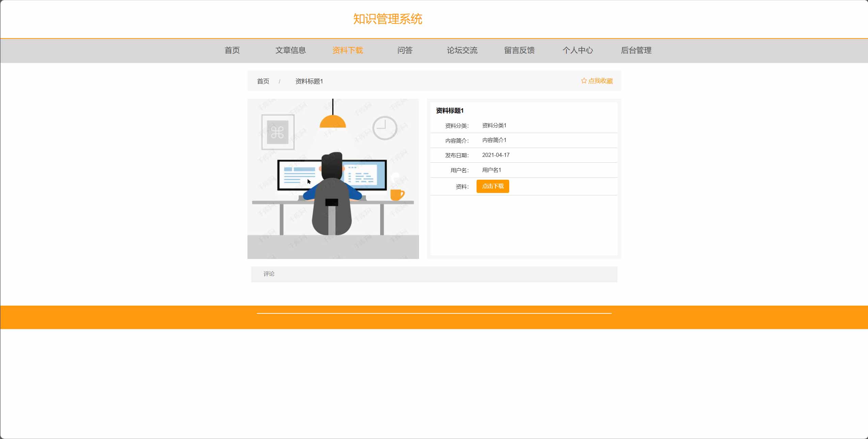Screen dimensions: 868x439
Task: Select the 资料下载 navigation tab
Action: click(348, 50)
